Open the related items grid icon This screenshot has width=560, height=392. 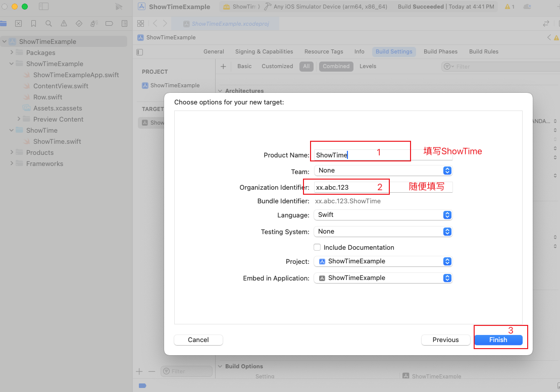pyautogui.click(x=141, y=24)
